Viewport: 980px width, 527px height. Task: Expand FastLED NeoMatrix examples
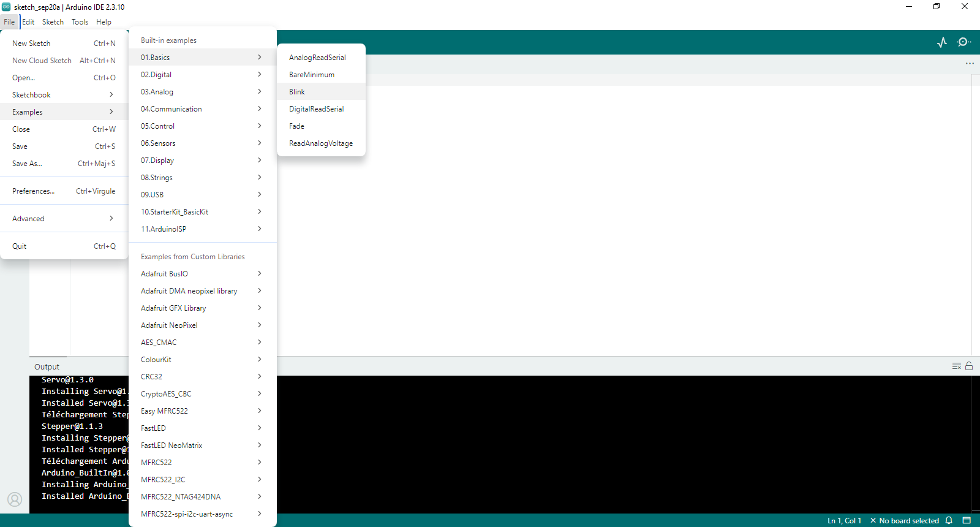[x=203, y=445]
